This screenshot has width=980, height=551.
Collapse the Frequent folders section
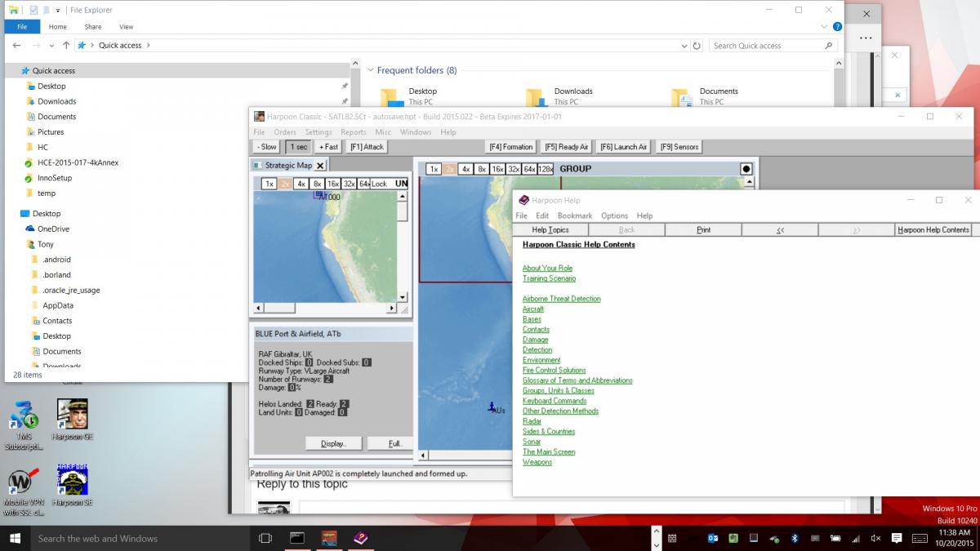(x=369, y=71)
